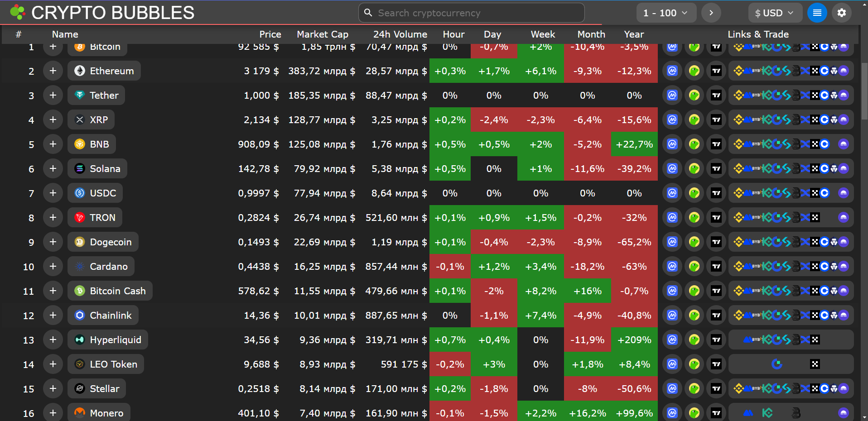Sort table by 24h Volume column

click(400, 34)
